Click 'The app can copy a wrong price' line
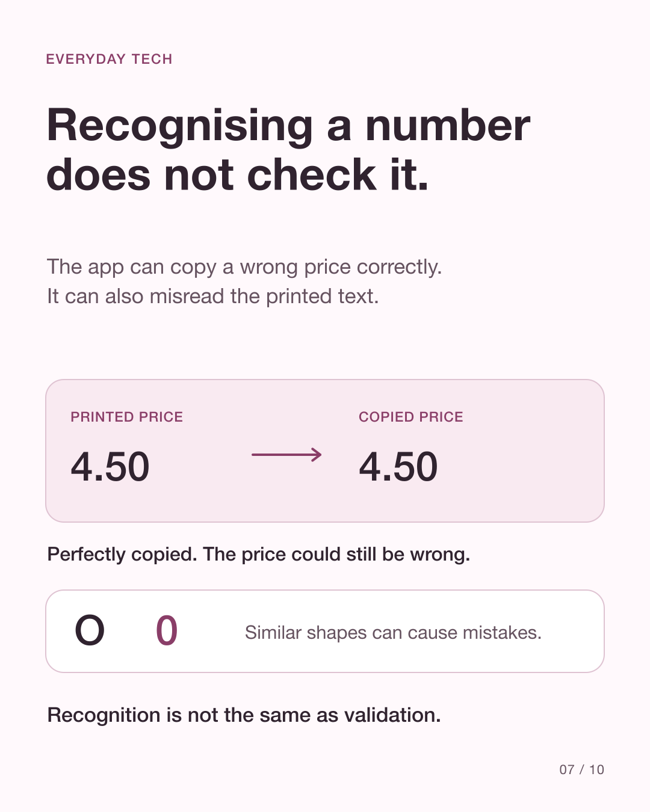The height and width of the screenshot is (812, 650). (x=244, y=267)
